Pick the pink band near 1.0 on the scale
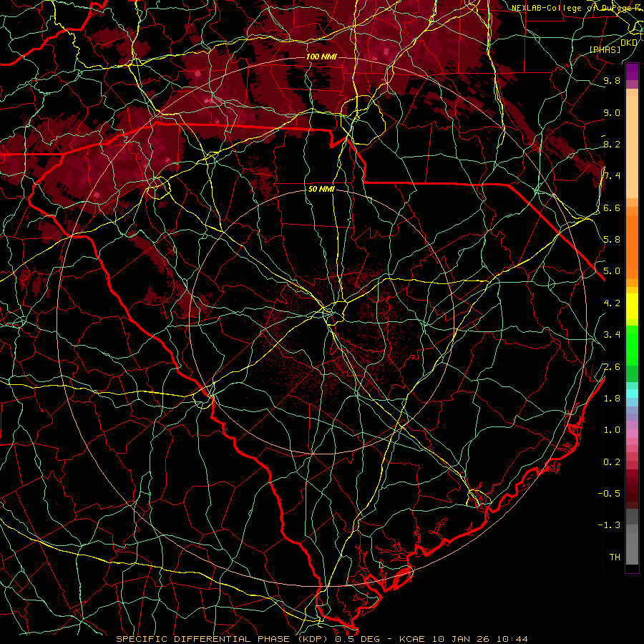Screen dimensions: 644x644 click(x=632, y=434)
